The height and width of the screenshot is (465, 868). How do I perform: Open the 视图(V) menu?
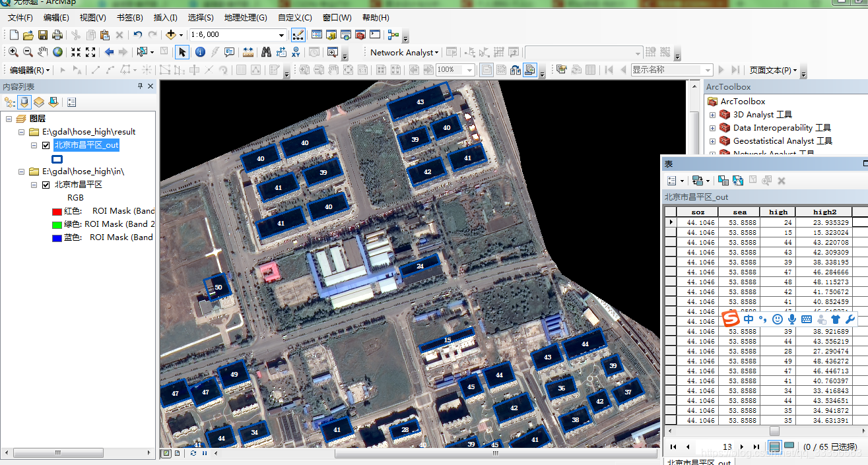point(92,17)
